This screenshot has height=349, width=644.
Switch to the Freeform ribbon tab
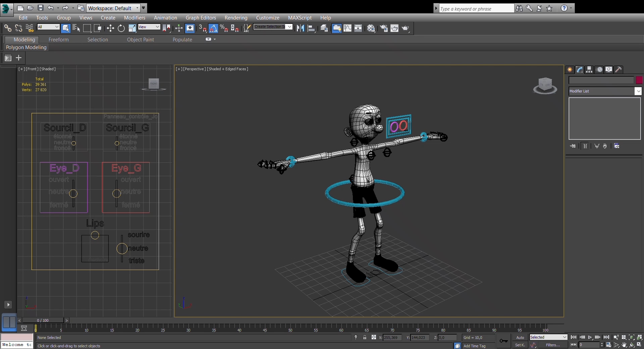click(58, 40)
